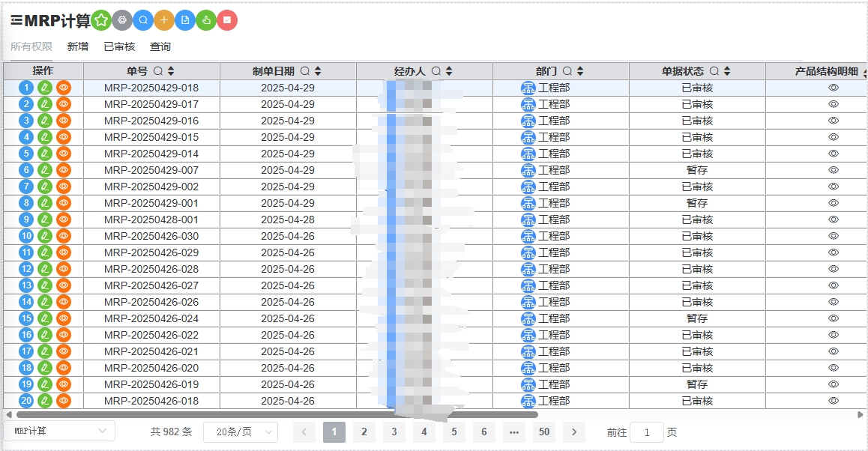The image size is (868, 451).
Task: Go to page 2
Action: pyautogui.click(x=364, y=432)
